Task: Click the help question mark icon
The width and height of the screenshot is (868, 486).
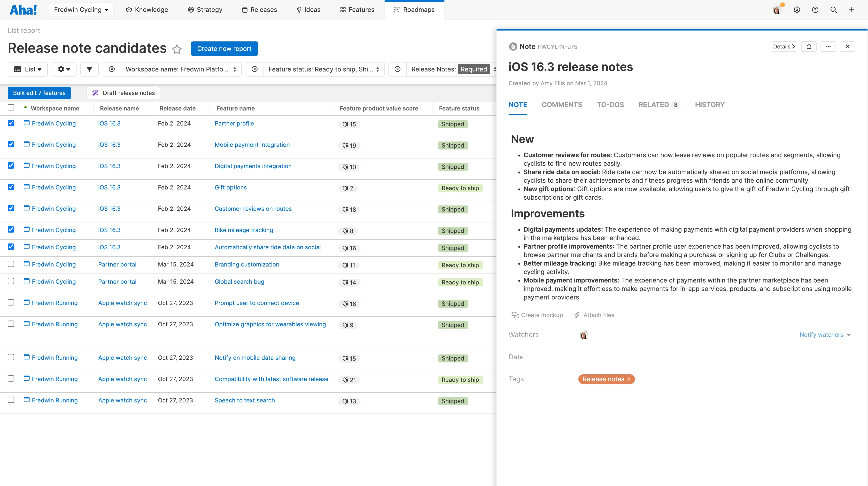Action: (x=815, y=10)
